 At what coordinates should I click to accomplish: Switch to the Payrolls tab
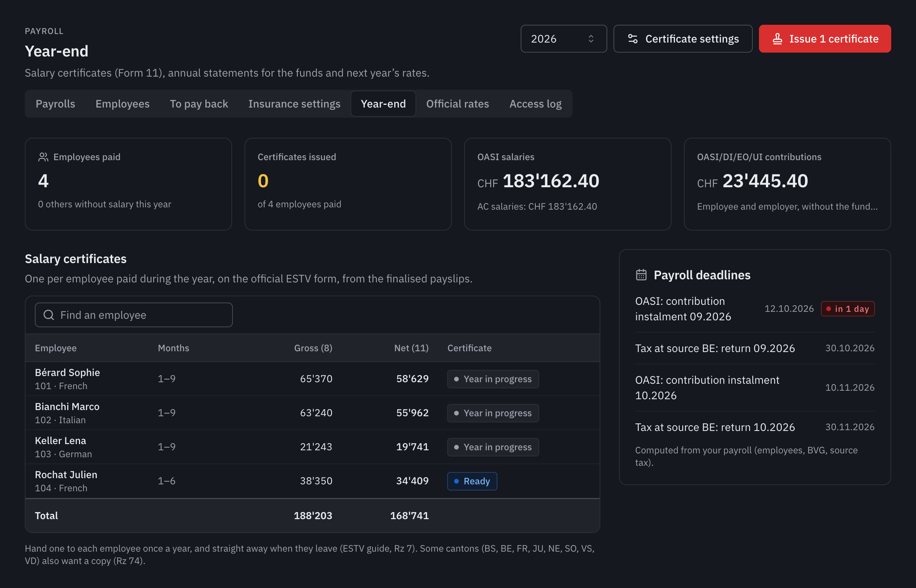(x=55, y=104)
